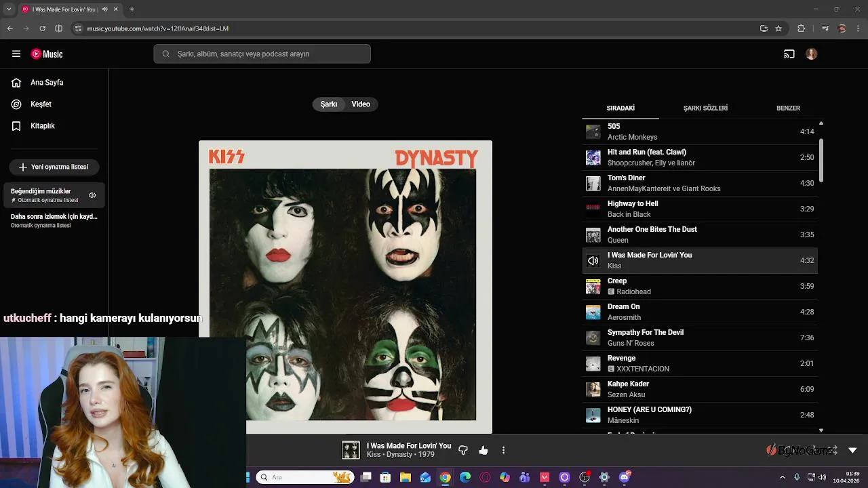Collapse the player page with down arrow

852,450
